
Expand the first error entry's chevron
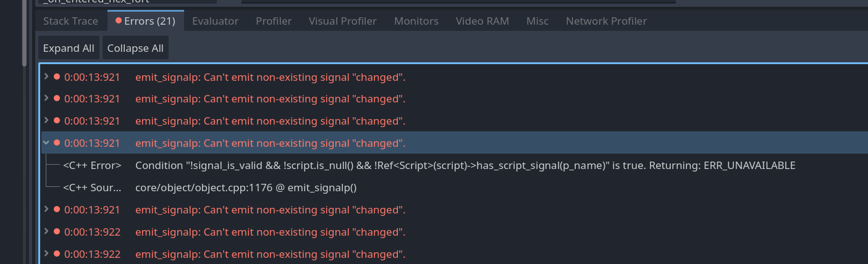pos(46,76)
